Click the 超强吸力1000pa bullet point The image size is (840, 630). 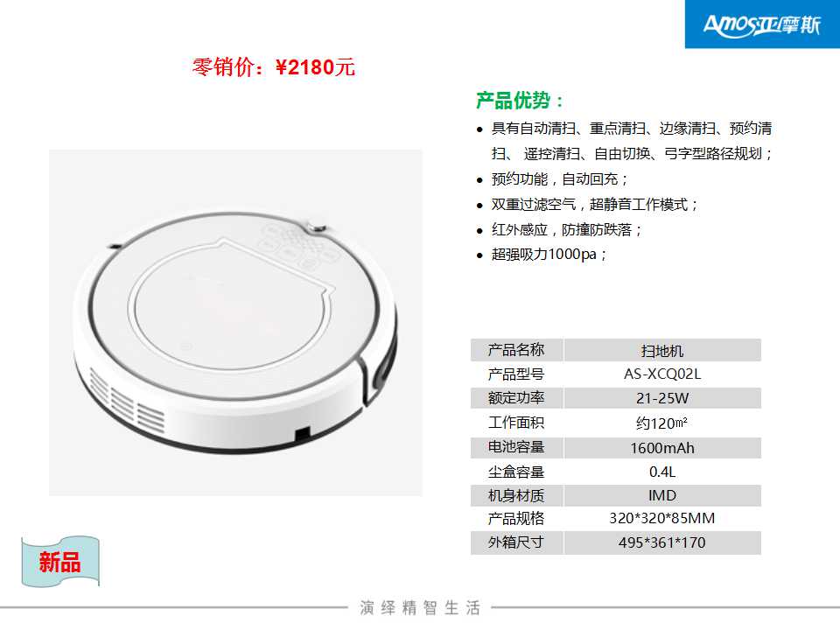pyautogui.click(x=549, y=255)
